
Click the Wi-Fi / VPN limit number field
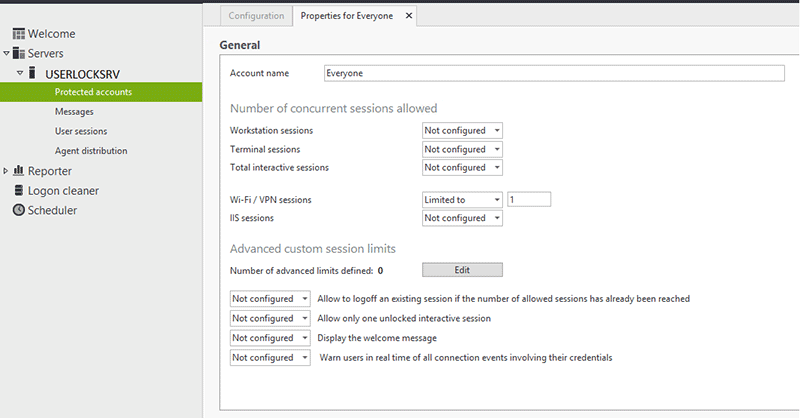[529, 200]
